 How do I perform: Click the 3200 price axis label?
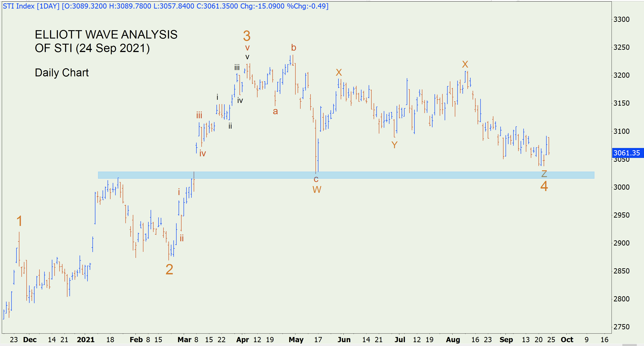point(621,75)
